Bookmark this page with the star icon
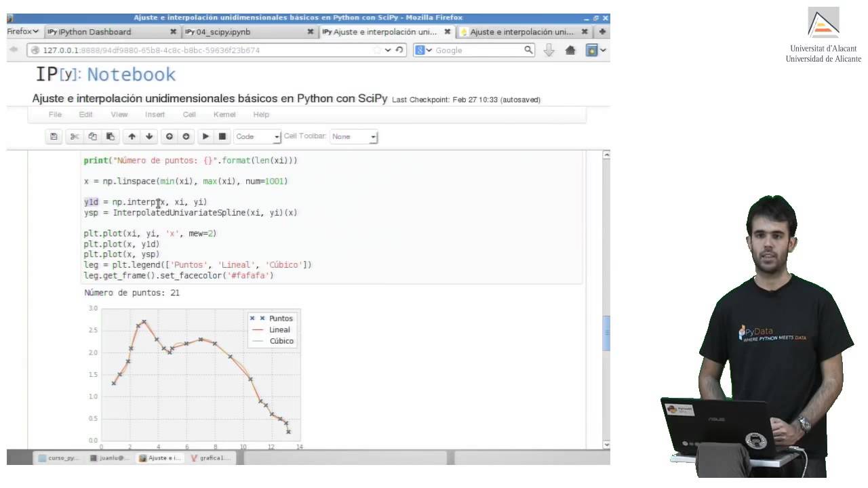 (377, 49)
